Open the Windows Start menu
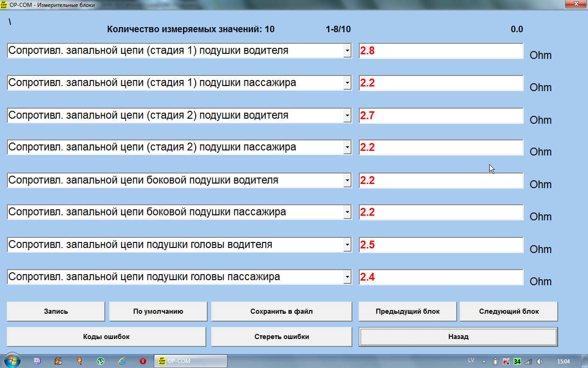 pyautogui.click(x=11, y=361)
